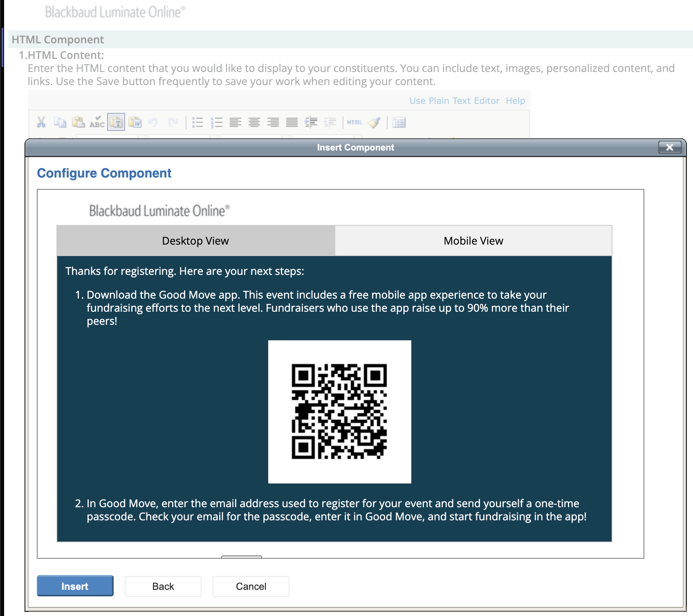Click the QR code image in preview
This screenshot has width=693, height=616.
pos(339,411)
